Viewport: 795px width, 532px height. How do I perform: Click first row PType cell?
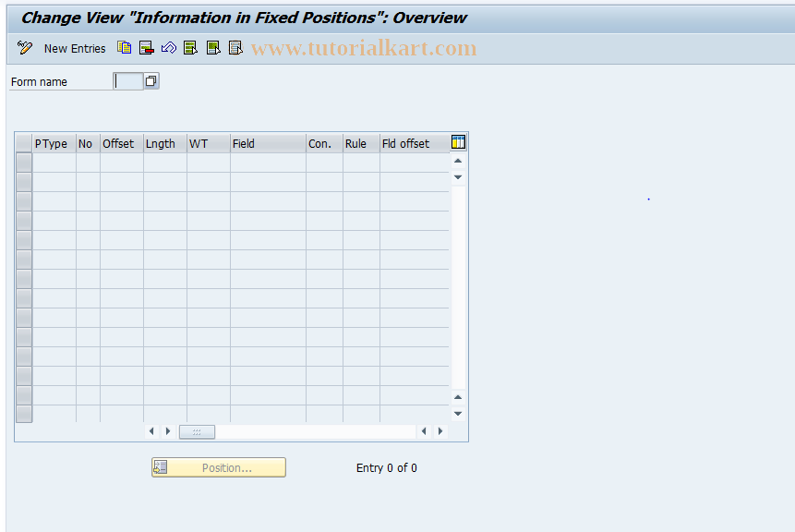click(x=54, y=163)
